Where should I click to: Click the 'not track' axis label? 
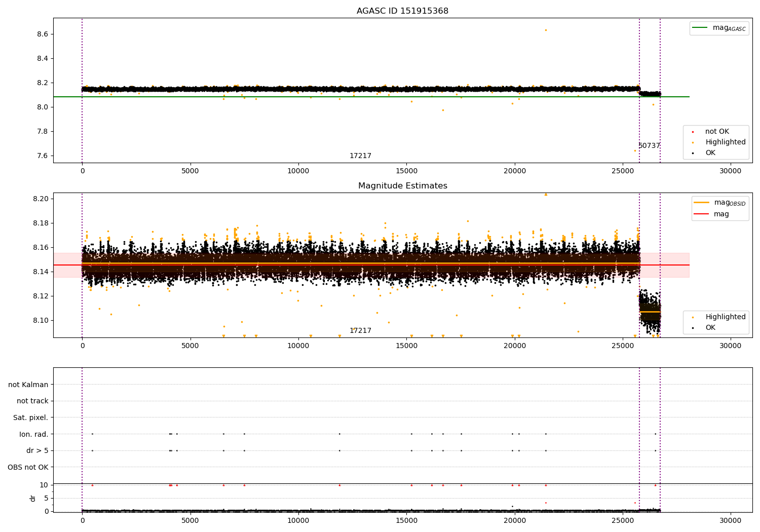point(32,401)
